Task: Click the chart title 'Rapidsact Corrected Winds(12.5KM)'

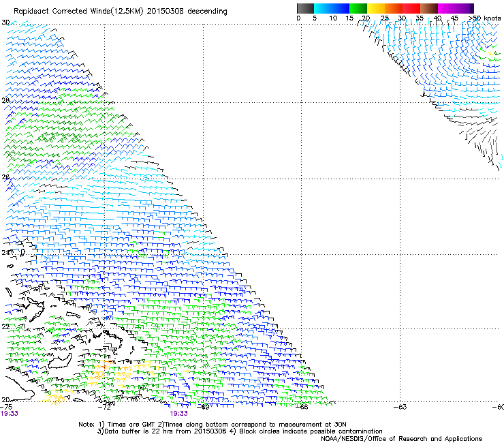Action: [x=78, y=12]
